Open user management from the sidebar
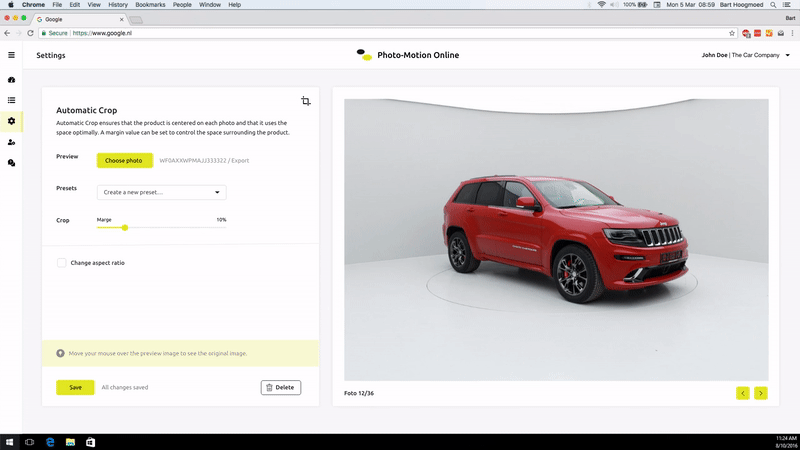800x450 pixels. (x=11, y=142)
